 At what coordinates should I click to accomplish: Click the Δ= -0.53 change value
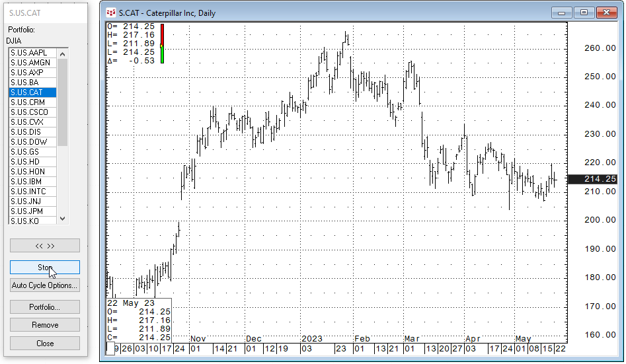coord(130,61)
